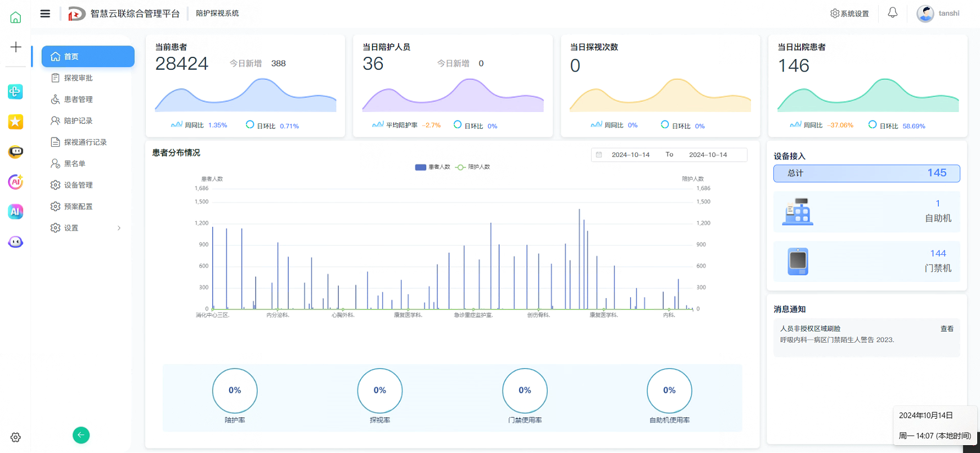This screenshot has width=980, height=453.
Task: Select 首页 in the sidebar
Action: 88,56
